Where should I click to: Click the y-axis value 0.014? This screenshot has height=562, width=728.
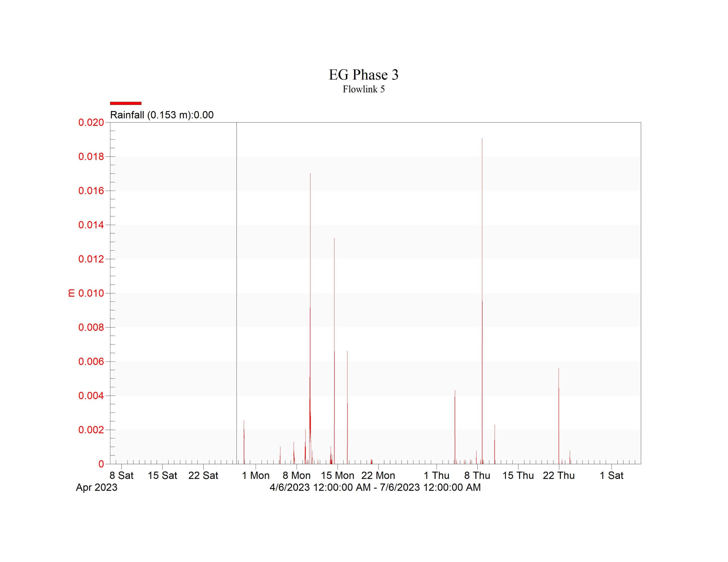coord(91,225)
